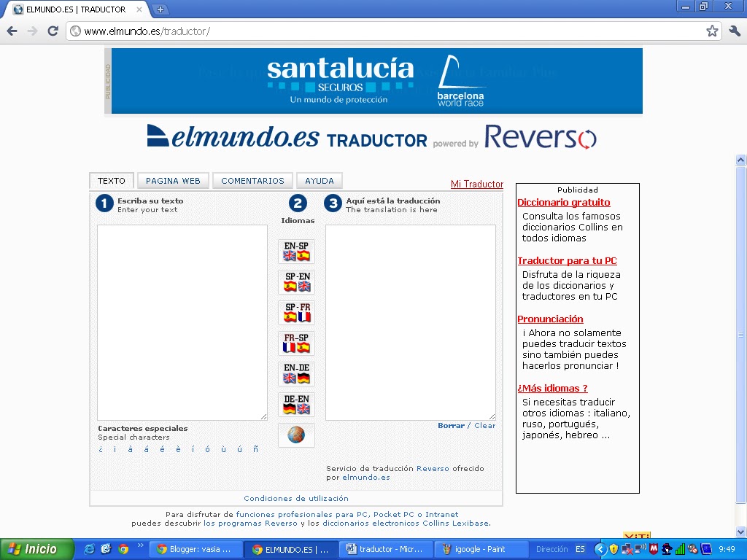This screenshot has width=747, height=560.
Task: Insert the á special character
Action: click(x=146, y=449)
